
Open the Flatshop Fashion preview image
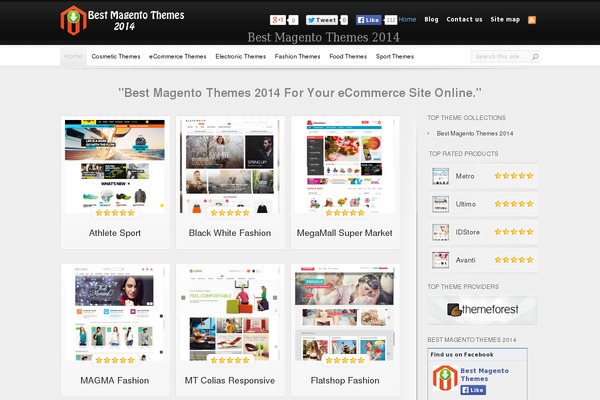(x=345, y=313)
